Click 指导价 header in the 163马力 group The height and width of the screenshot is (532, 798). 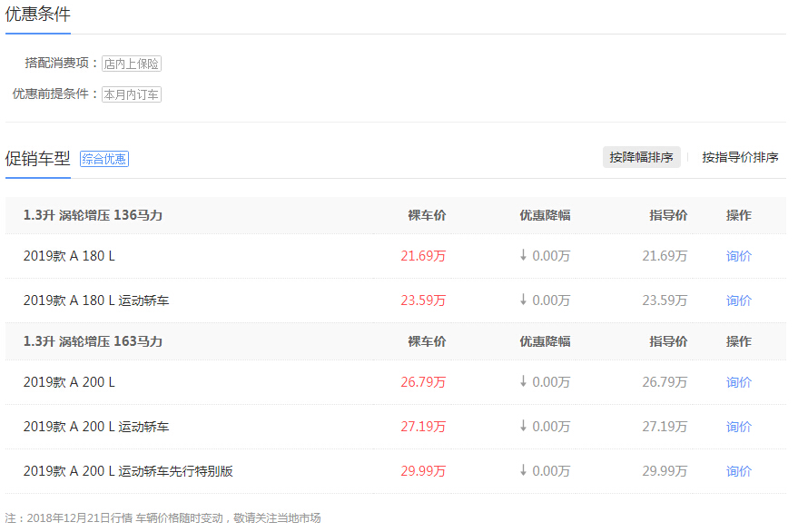[x=669, y=341]
